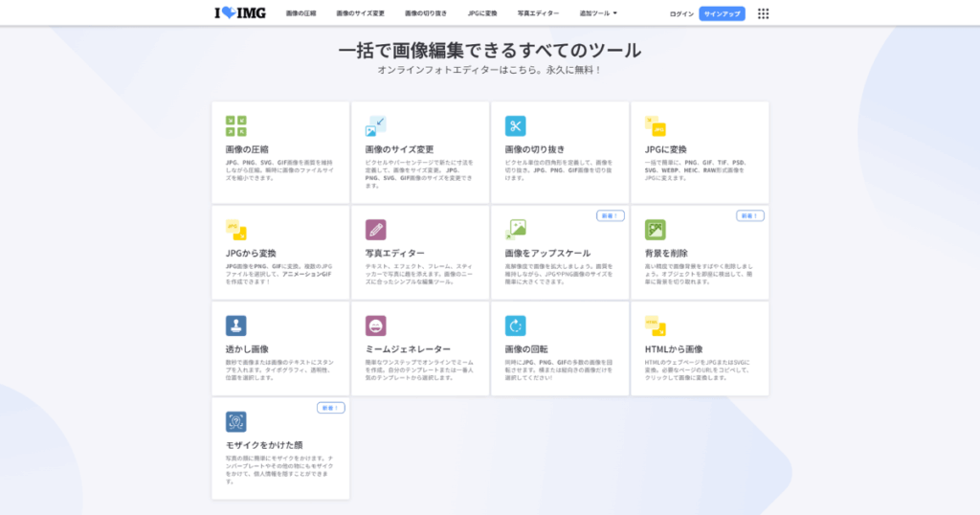Open the モザイクをかけた顔 card title
Screen dimensions: 980x515
pyautogui.click(x=264, y=445)
